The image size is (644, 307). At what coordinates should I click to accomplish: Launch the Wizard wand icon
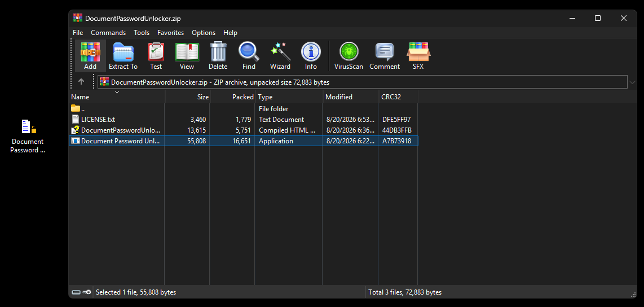point(280,56)
